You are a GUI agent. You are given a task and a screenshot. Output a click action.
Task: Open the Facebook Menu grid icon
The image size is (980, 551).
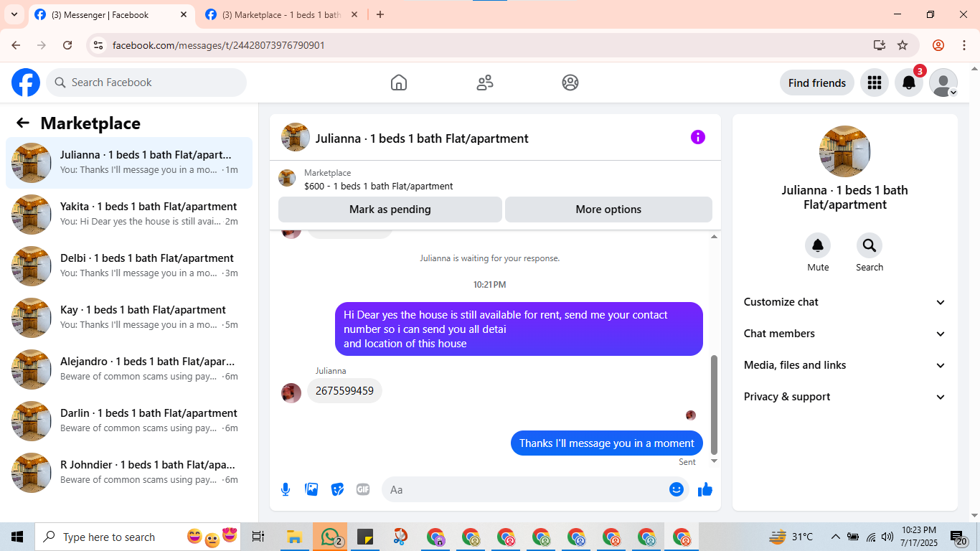874,83
